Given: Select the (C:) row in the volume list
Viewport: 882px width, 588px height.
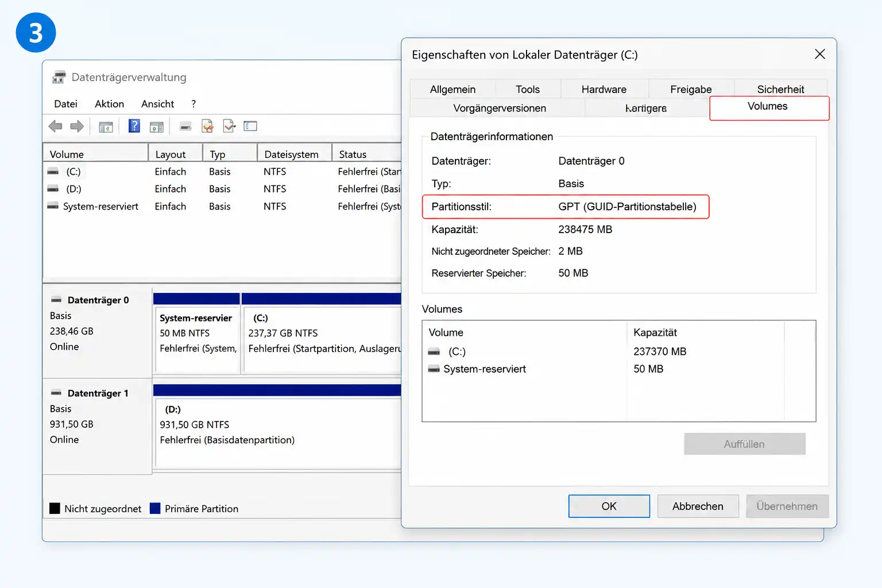Looking at the screenshot, I should click(223, 171).
